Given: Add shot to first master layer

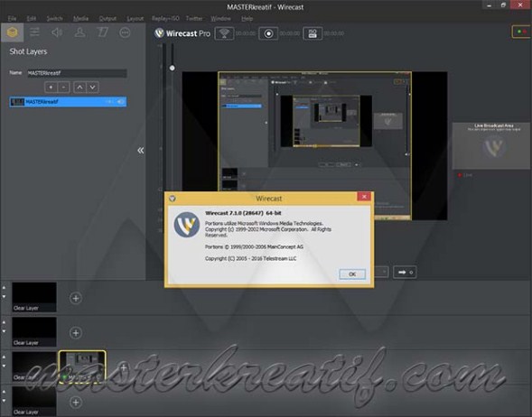Looking at the screenshot, I should click(76, 299).
